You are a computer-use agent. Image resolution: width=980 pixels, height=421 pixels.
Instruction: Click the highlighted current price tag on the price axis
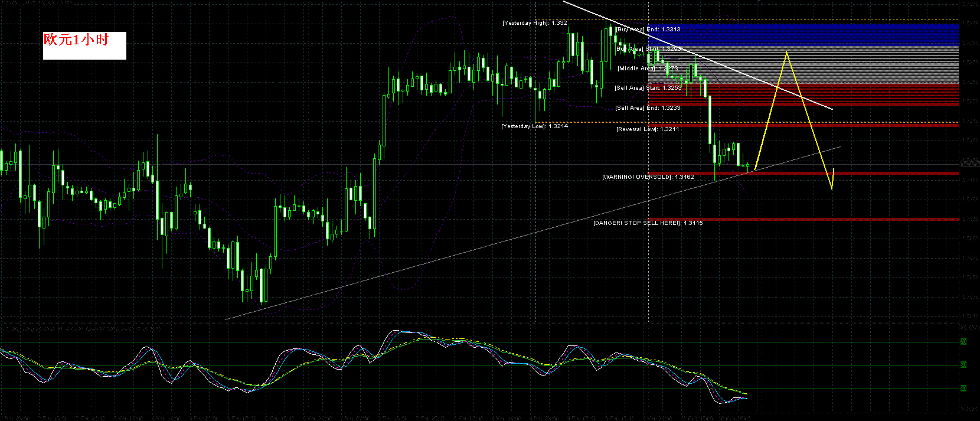coord(969,164)
